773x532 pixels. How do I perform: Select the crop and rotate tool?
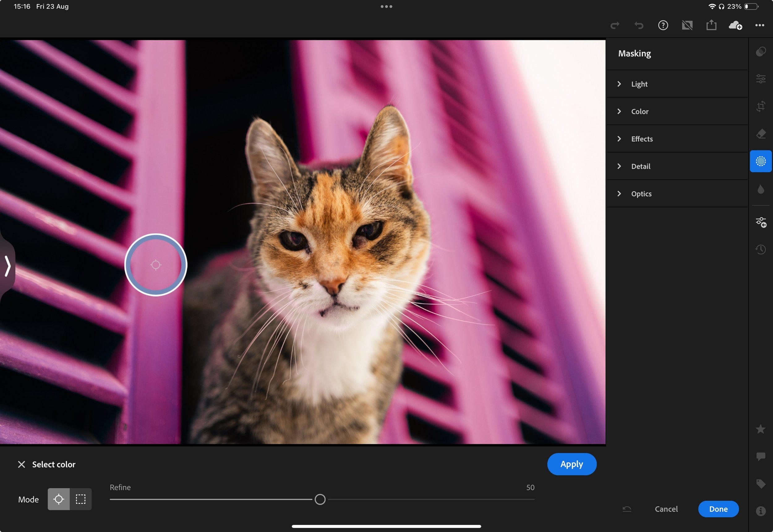[x=760, y=106]
